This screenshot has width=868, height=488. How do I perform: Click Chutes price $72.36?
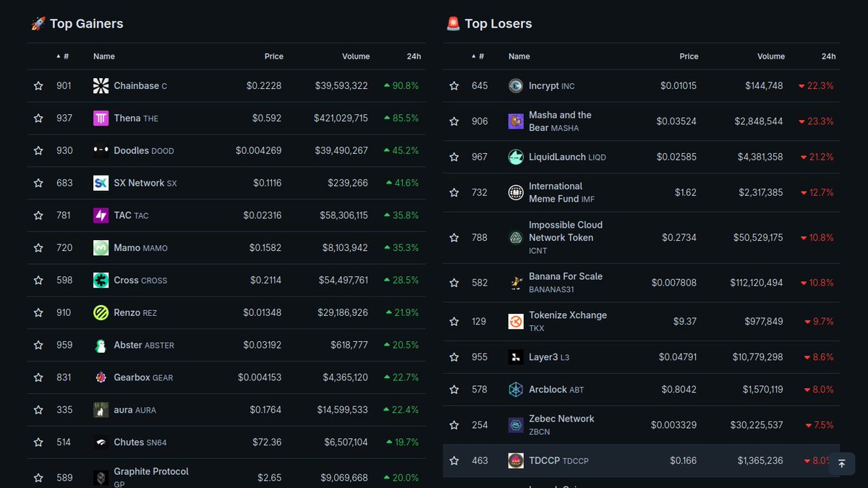[x=267, y=442]
